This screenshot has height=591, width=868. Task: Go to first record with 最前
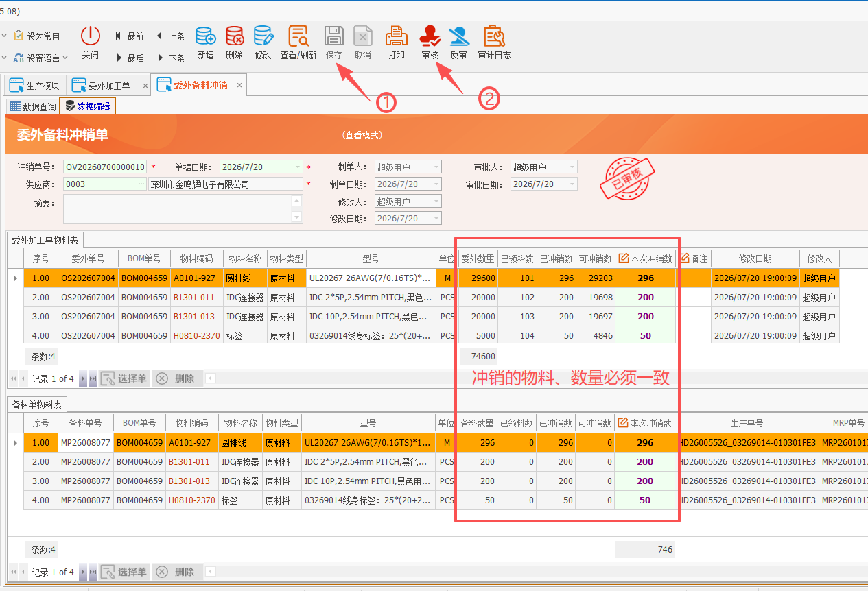point(129,36)
